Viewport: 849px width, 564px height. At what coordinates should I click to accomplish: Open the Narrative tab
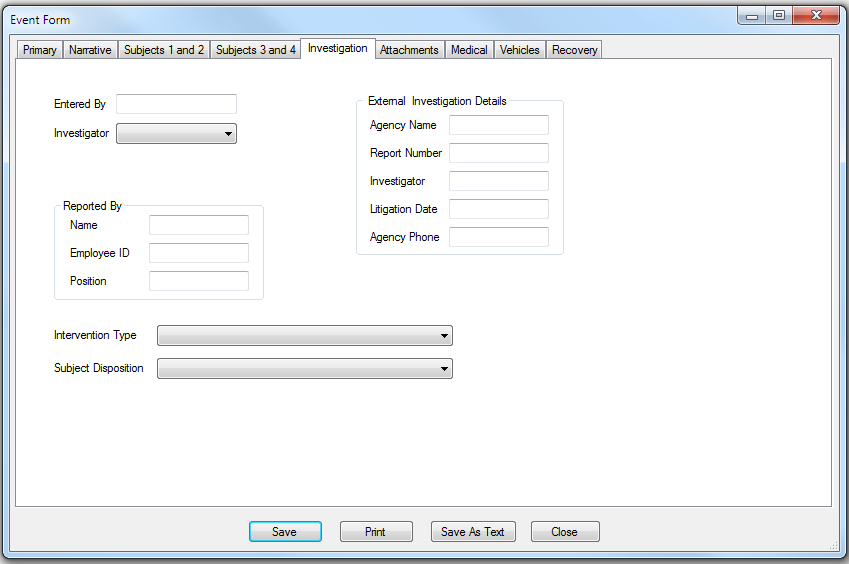point(90,50)
